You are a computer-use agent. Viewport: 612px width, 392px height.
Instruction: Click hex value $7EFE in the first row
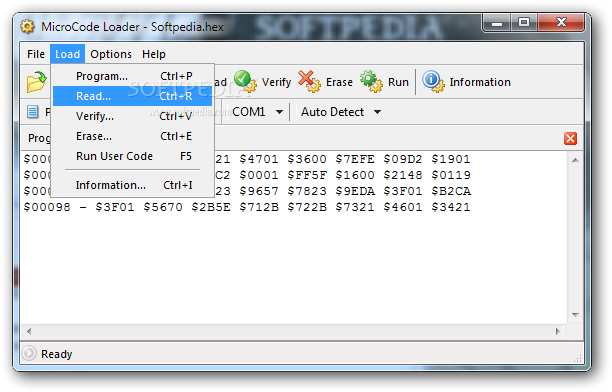click(355, 159)
